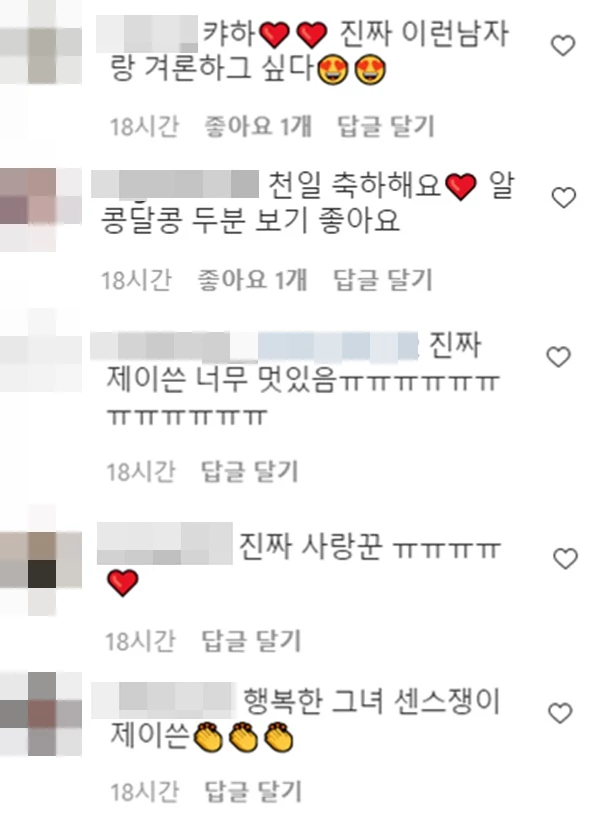
Task: View likes on first comment 좋아요 1개
Action: click(258, 126)
